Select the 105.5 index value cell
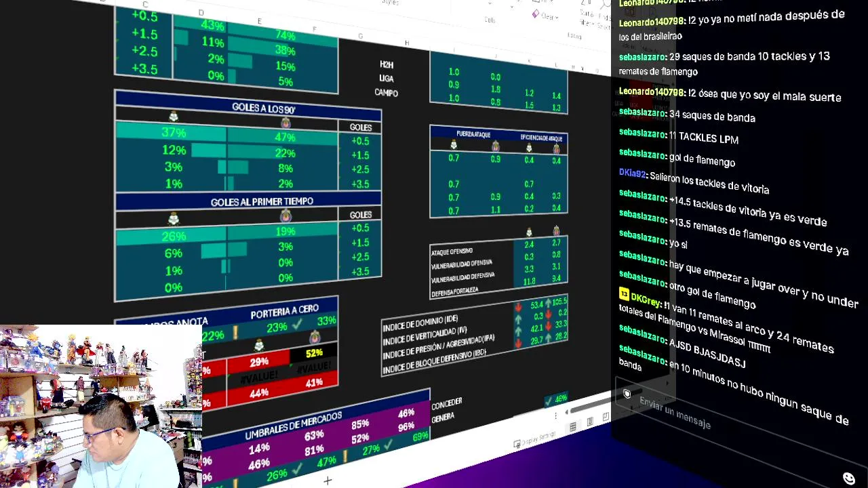The image size is (868, 488). pyautogui.click(x=559, y=302)
